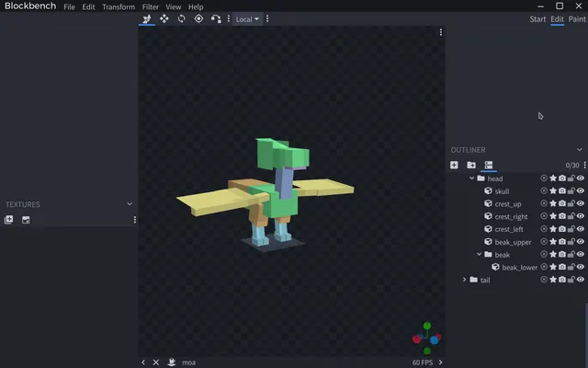Toggle lock on beak row

click(571, 254)
